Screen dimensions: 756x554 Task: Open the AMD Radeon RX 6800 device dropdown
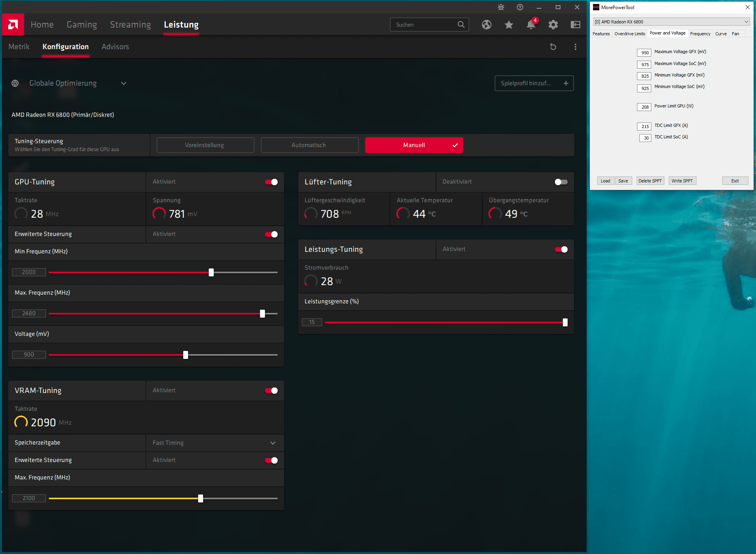[x=671, y=22]
